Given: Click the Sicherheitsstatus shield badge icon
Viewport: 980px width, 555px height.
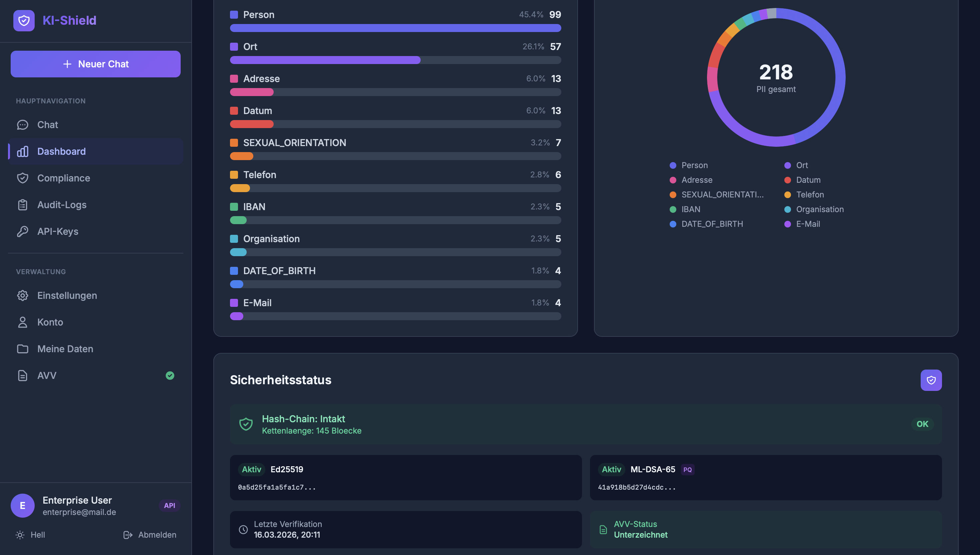Looking at the screenshot, I should pos(931,380).
